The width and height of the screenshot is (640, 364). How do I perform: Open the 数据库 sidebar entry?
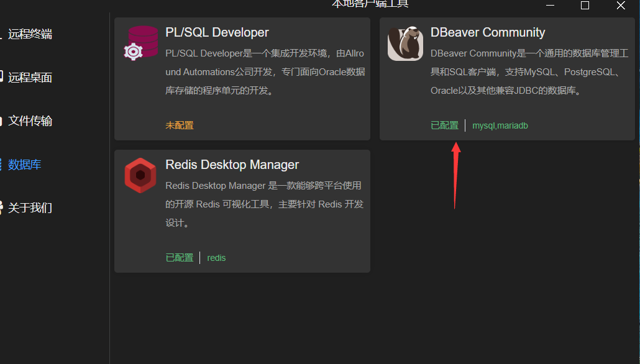(24, 164)
